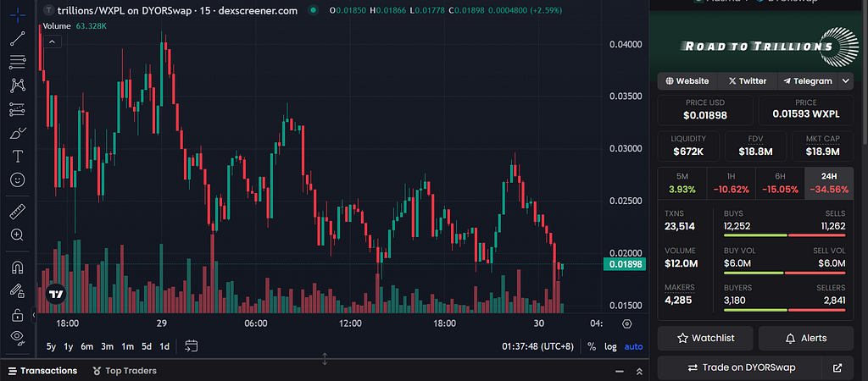Open the emoji icons tool
Screen dimensions: 868x381
click(x=17, y=180)
